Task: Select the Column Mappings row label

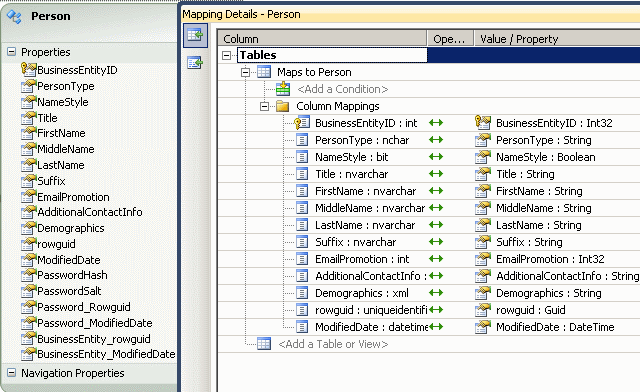Action: point(338,106)
